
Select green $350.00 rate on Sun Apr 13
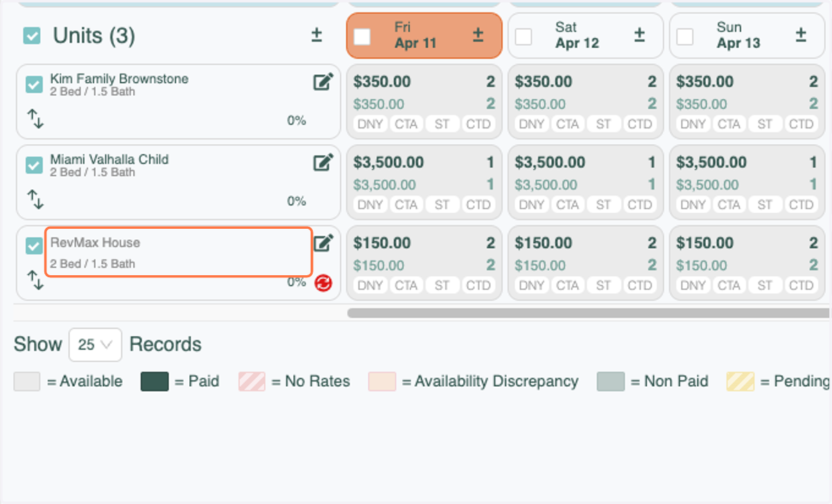click(702, 105)
